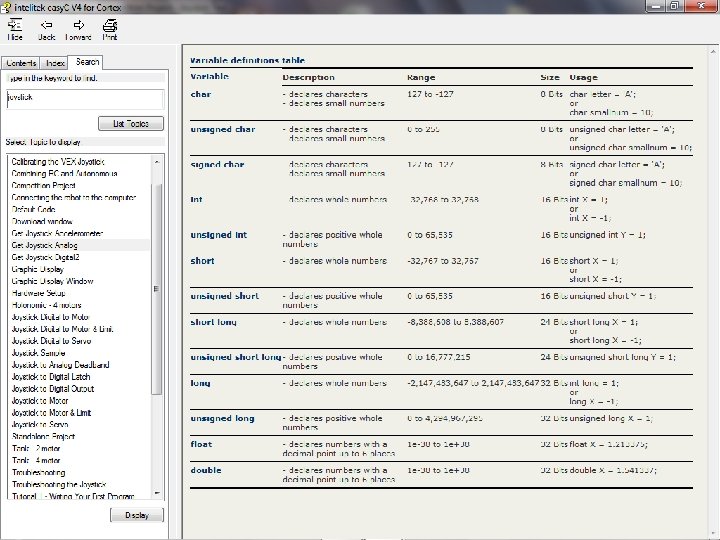
Task: Select topic Get Joystick Digital2
Action: click(x=45, y=257)
